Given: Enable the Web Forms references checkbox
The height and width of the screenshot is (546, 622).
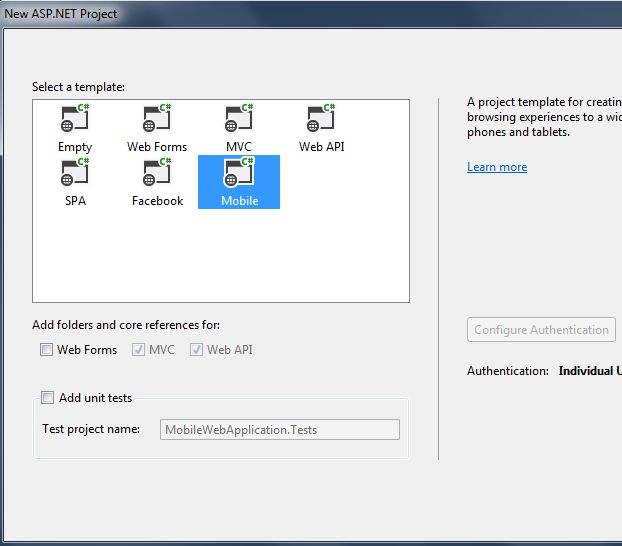Looking at the screenshot, I should (46, 350).
